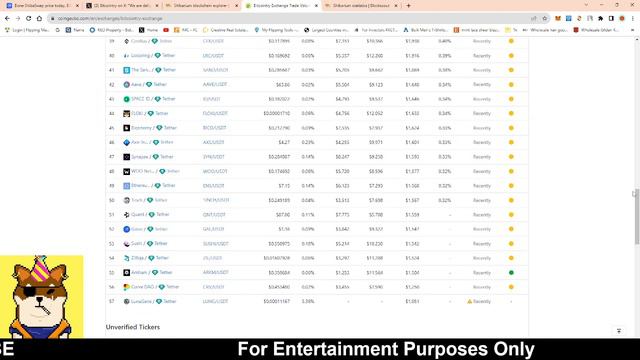Switch to the first ShibaSwap price tab

[x=42, y=6]
